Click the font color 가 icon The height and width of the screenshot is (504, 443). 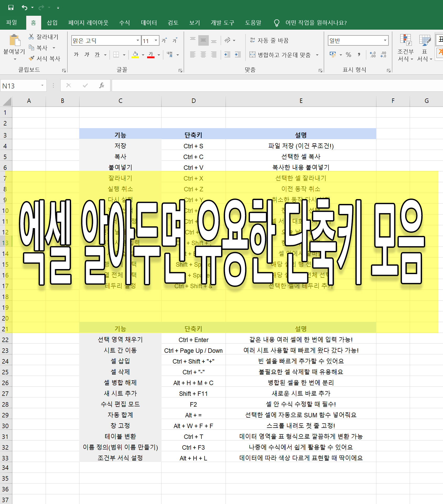[x=151, y=54]
